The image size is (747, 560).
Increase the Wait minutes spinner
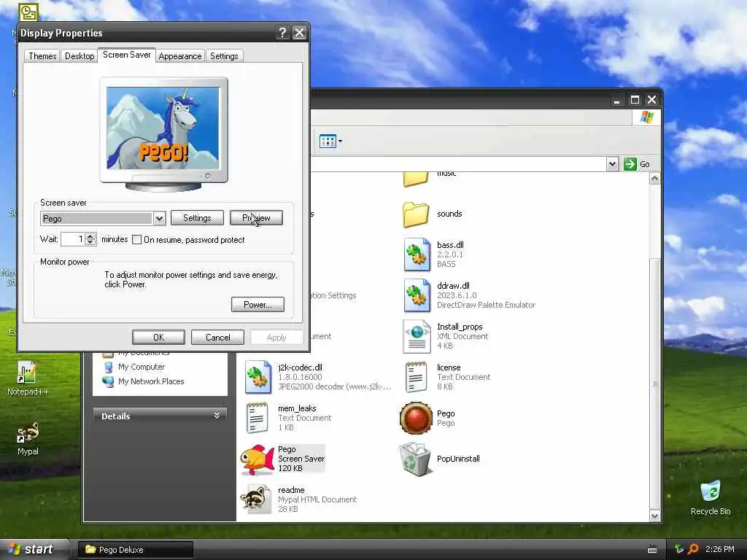(x=90, y=236)
